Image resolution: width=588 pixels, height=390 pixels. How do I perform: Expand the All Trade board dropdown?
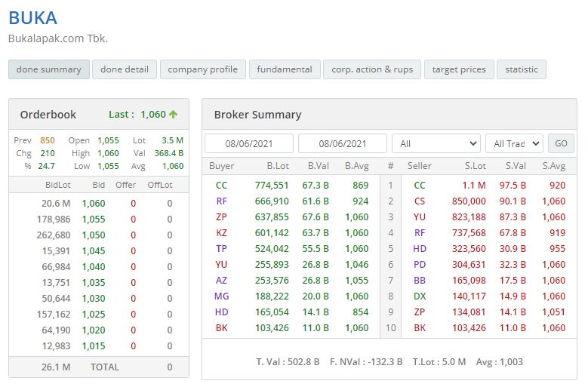514,143
